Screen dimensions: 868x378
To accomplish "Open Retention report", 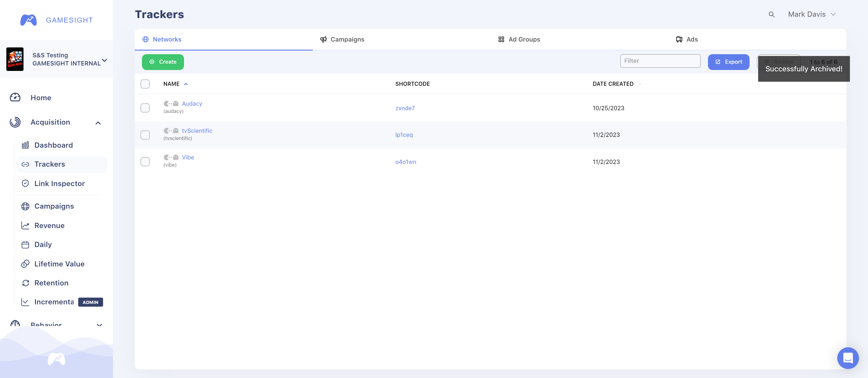I will click(x=51, y=283).
